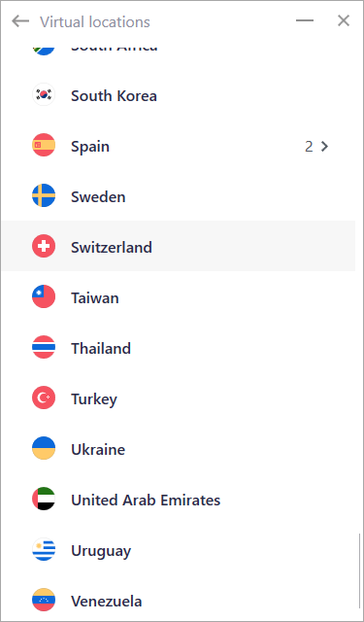Click the United Arab Emirates flag icon
The height and width of the screenshot is (622, 364).
pyautogui.click(x=44, y=499)
